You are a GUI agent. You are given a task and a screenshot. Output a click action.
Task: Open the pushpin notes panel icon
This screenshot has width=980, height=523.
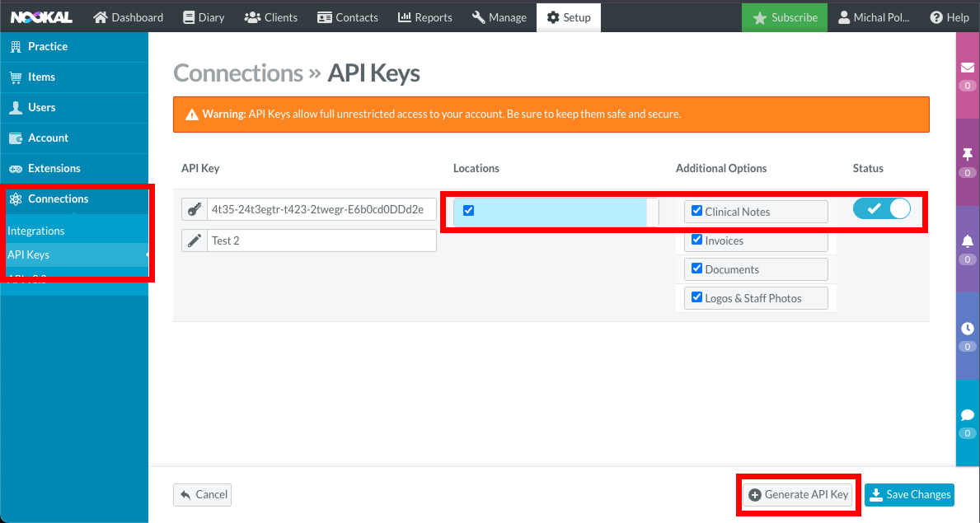pos(968,154)
